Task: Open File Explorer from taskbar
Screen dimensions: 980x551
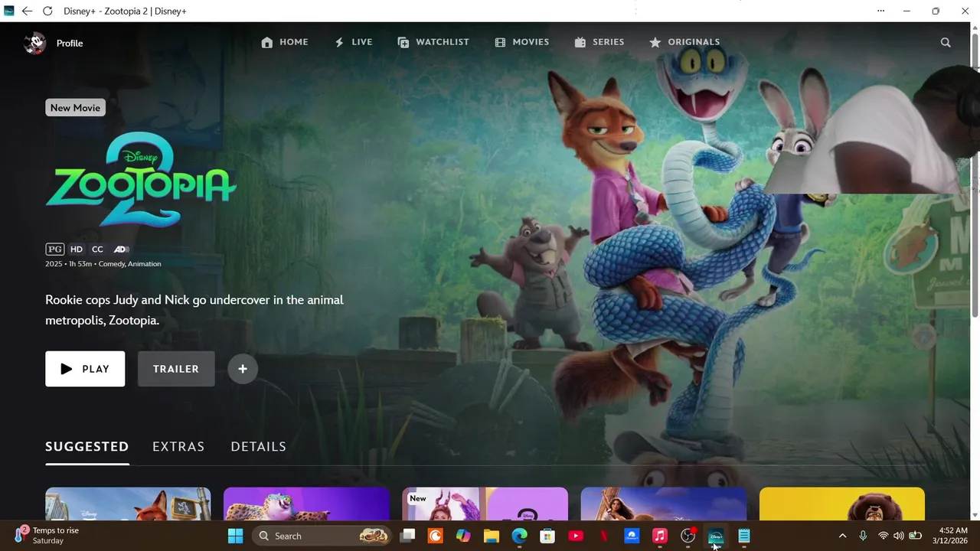Action: tap(492, 536)
